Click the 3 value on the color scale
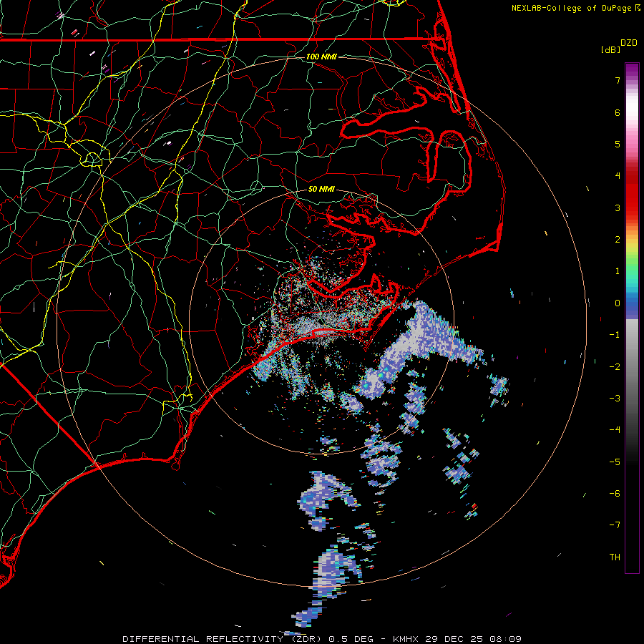644x644 pixels. coord(618,208)
